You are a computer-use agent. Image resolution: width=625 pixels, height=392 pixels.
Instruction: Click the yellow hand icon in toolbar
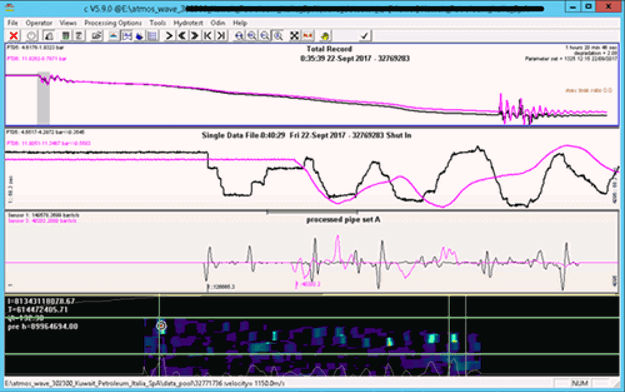click(325, 36)
